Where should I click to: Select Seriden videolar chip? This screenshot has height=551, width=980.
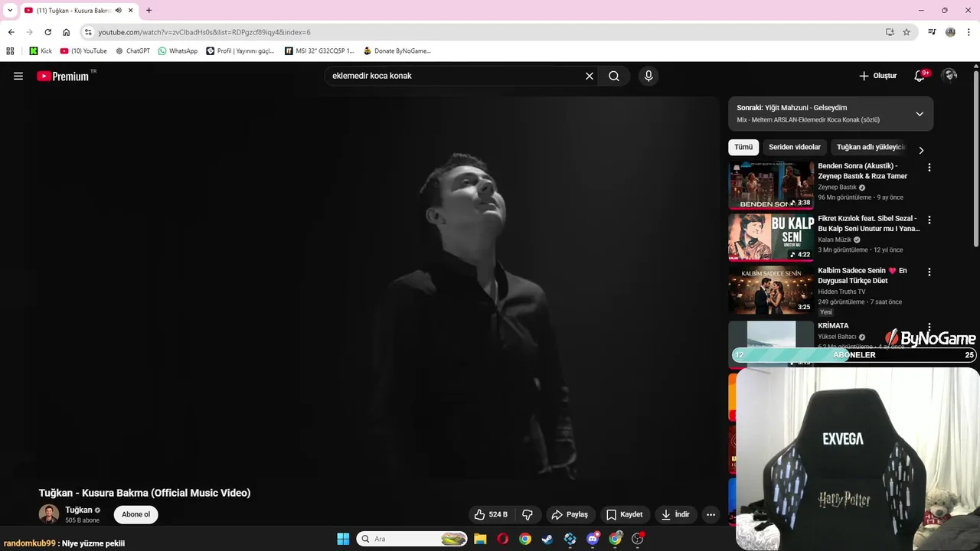[795, 147]
